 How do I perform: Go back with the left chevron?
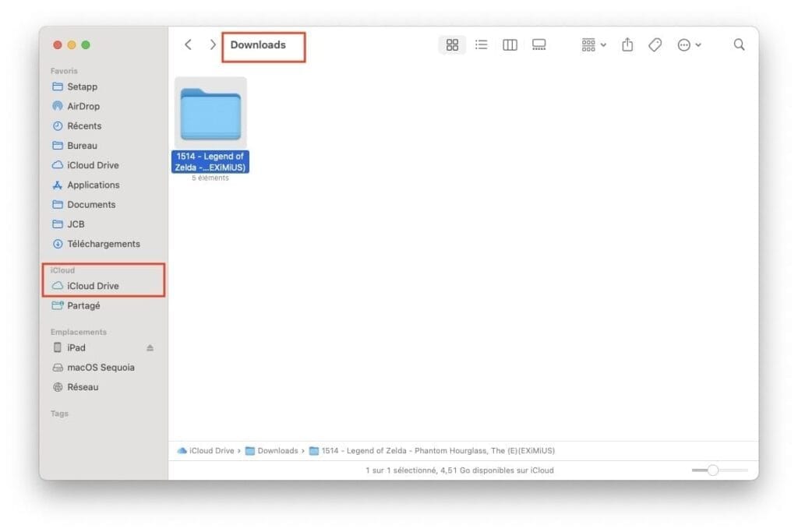pyautogui.click(x=188, y=45)
